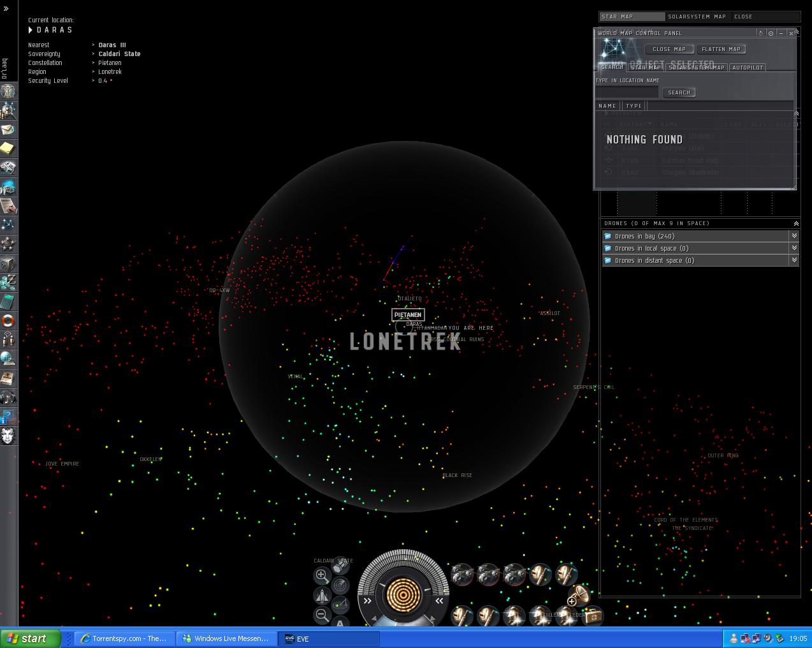
Task: Activate second launcher module in top row
Action: pyautogui.click(x=488, y=575)
